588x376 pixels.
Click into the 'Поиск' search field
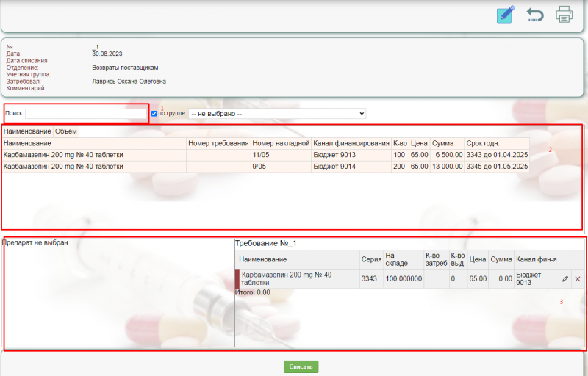coord(86,114)
